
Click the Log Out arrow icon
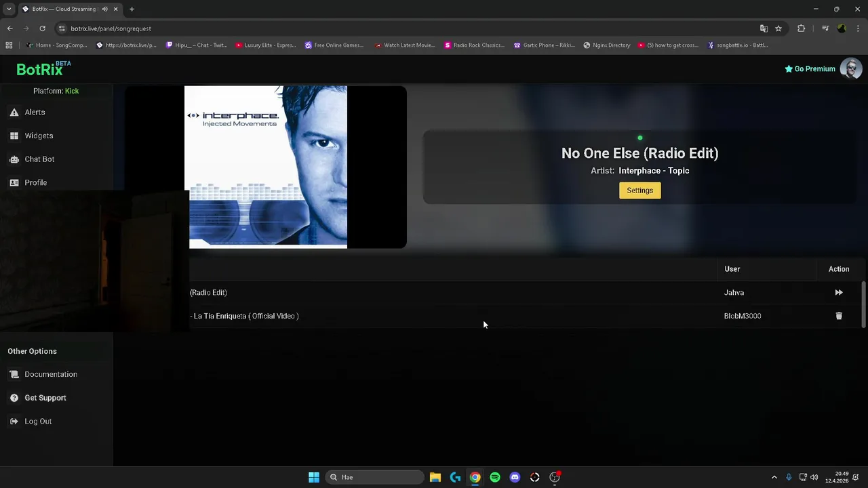[14, 422]
